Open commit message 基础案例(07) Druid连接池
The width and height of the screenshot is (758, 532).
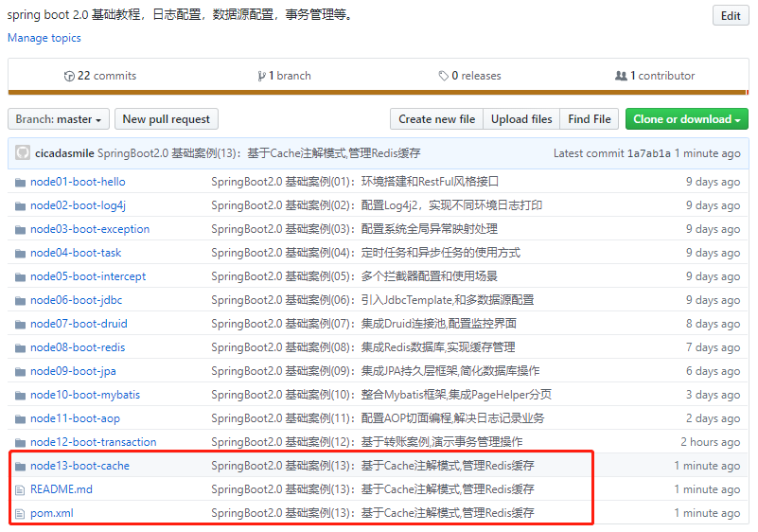pos(364,324)
